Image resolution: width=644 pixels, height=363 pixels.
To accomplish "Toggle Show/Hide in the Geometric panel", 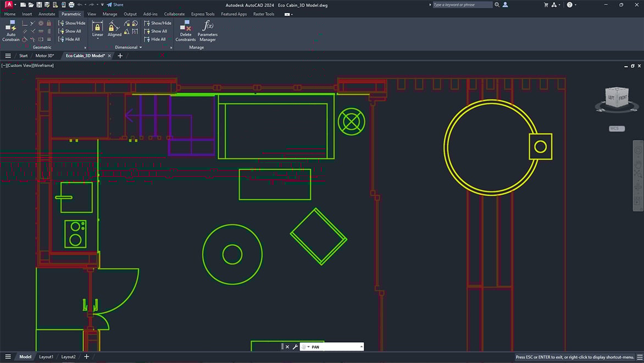I will click(x=72, y=23).
